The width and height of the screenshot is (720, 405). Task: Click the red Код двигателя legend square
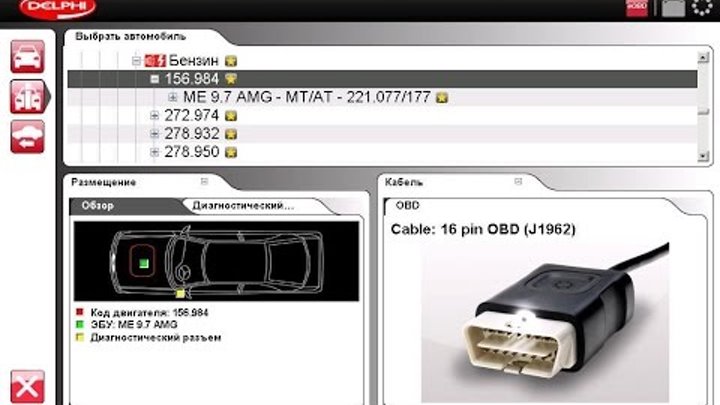80,312
